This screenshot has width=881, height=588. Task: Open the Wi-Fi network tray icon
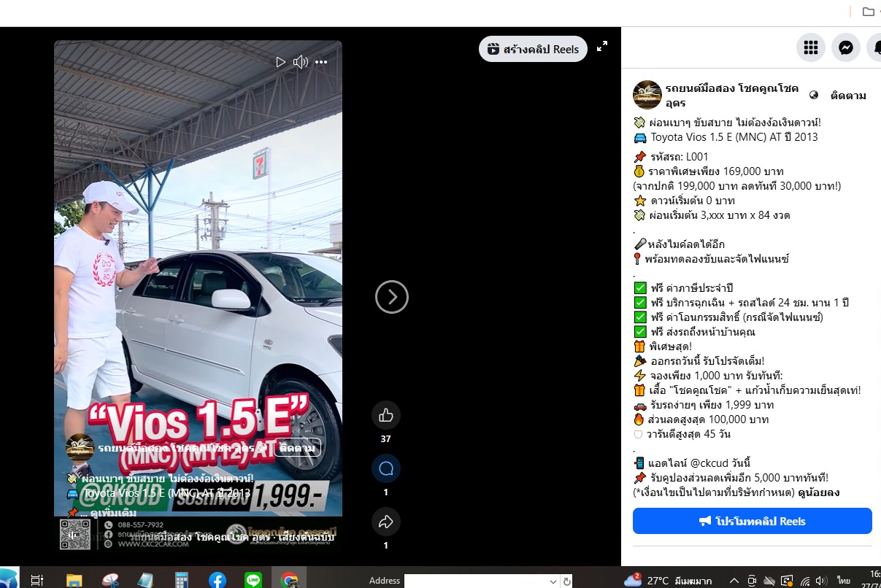pyautogui.click(x=805, y=581)
